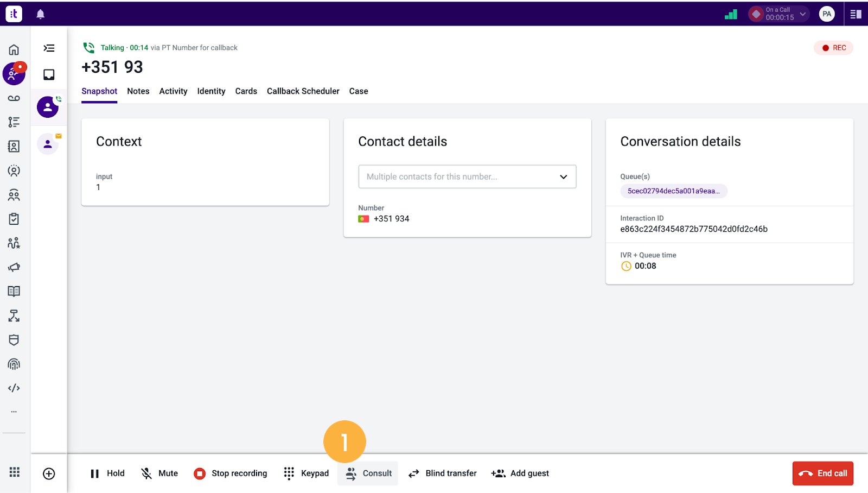Open the inbox icon in conversation panel

click(49, 75)
